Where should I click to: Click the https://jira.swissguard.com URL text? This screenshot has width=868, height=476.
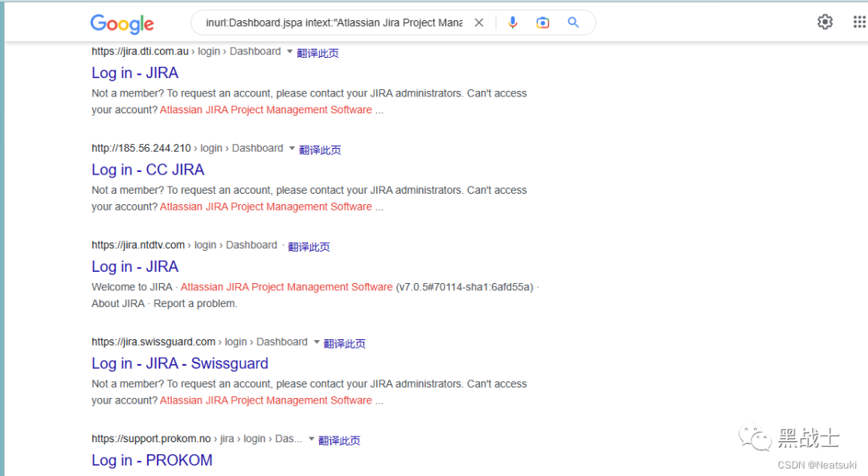(x=154, y=342)
